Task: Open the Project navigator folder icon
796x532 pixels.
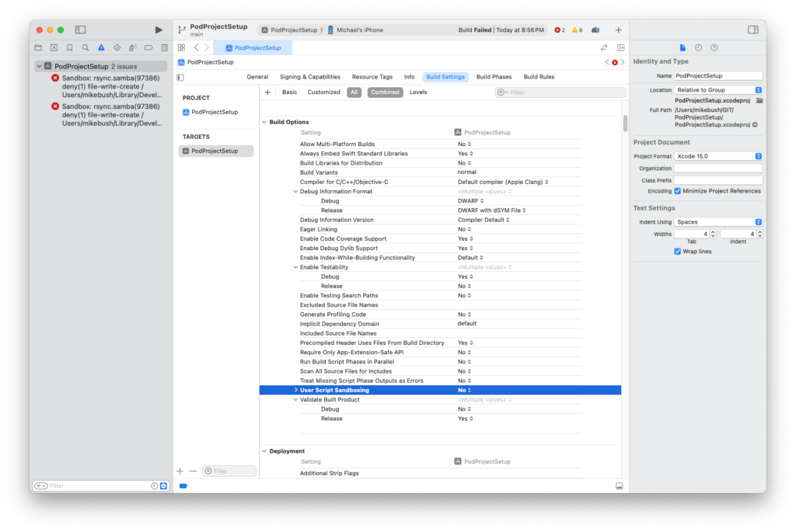Action: (39, 47)
